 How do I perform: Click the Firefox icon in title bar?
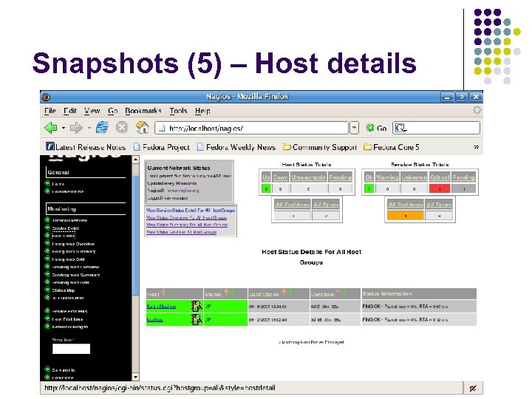coord(46,97)
